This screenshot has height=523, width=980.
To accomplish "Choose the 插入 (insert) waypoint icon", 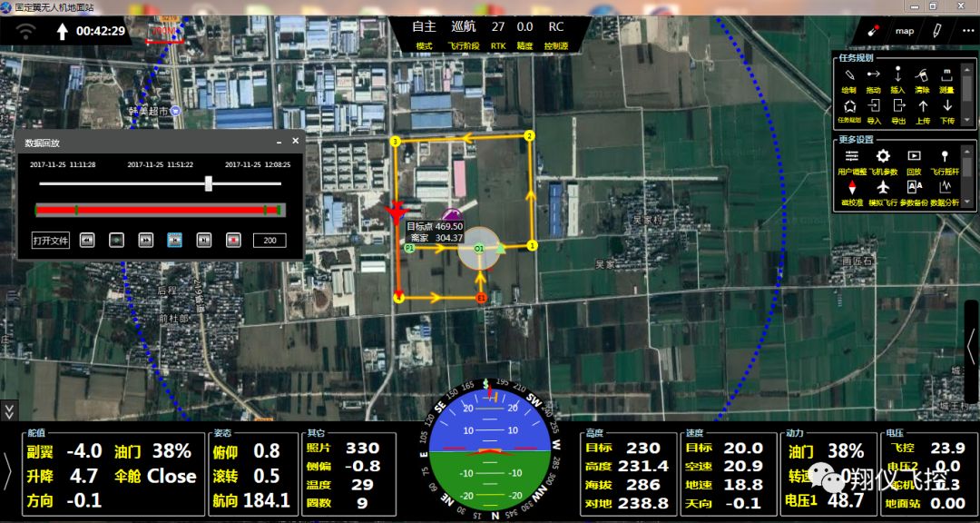I will (x=898, y=76).
